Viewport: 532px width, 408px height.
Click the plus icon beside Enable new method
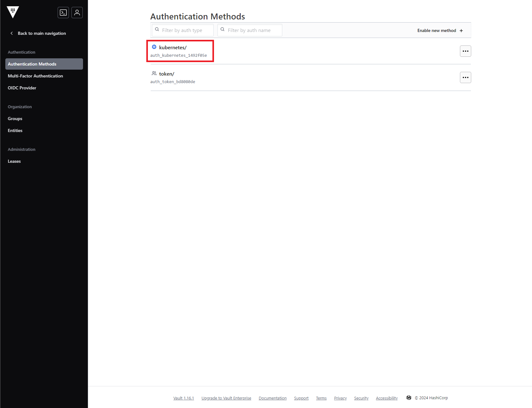coord(461,30)
